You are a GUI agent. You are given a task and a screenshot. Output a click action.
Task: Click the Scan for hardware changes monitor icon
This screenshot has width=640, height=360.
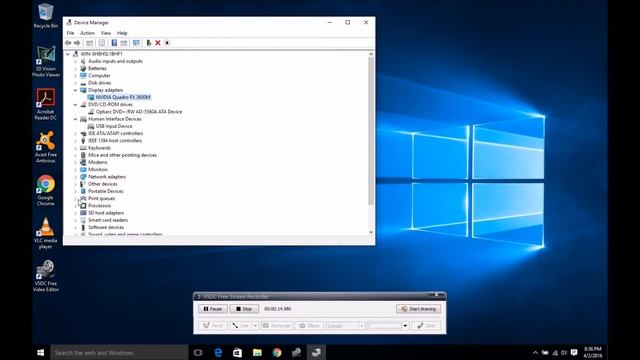tap(136, 43)
